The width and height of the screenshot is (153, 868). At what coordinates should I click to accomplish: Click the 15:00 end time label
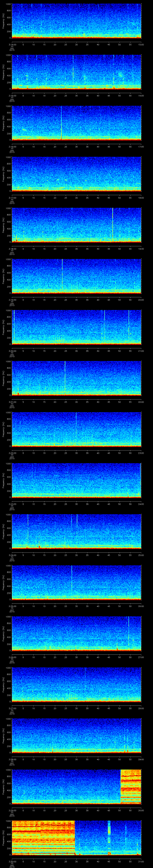pyautogui.click(x=141, y=44)
